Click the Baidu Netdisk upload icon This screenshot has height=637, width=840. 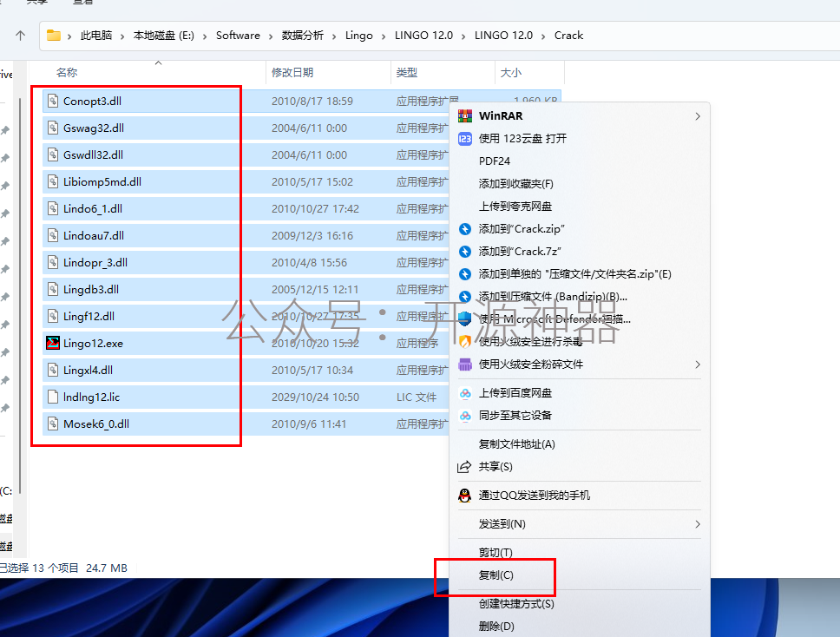point(465,392)
